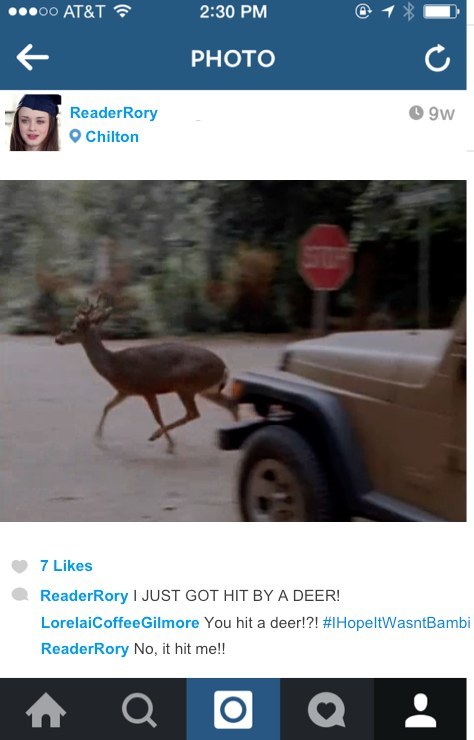This screenshot has width=474, height=740.
Task: Open hashtag #IHopeItWasntBambi
Action: tap(396, 622)
